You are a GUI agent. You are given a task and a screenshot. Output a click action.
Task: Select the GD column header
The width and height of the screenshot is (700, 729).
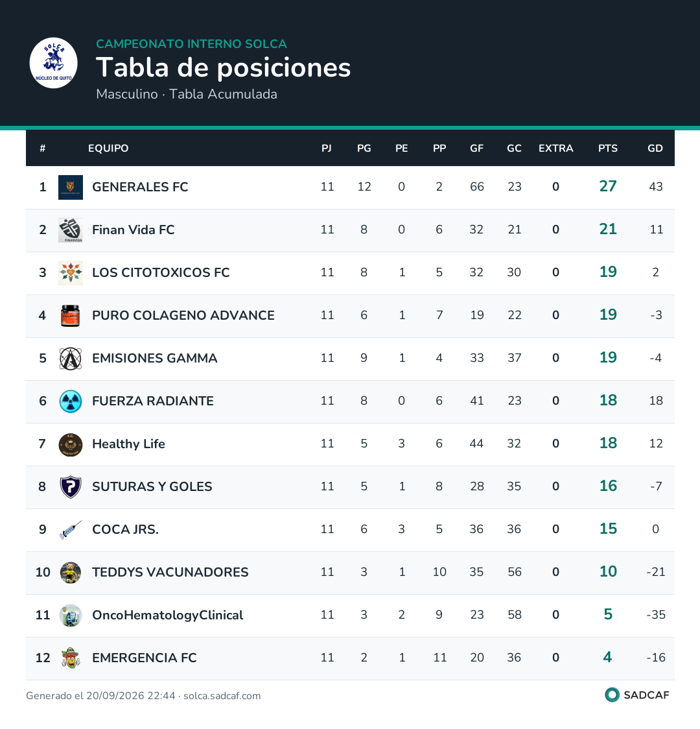(x=655, y=149)
